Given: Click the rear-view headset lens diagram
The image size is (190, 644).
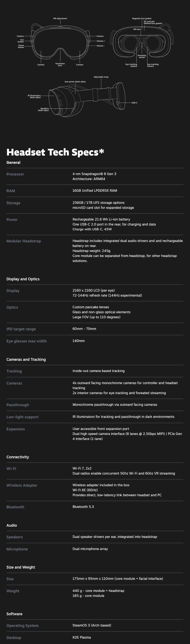Looking at the screenshot, I should 142,43.
